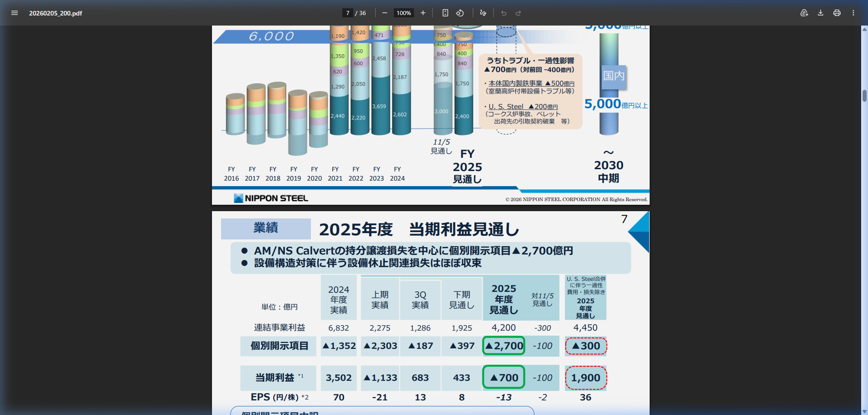Zoom out of the document
Image resolution: width=868 pixels, height=415 pixels.
click(x=384, y=13)
